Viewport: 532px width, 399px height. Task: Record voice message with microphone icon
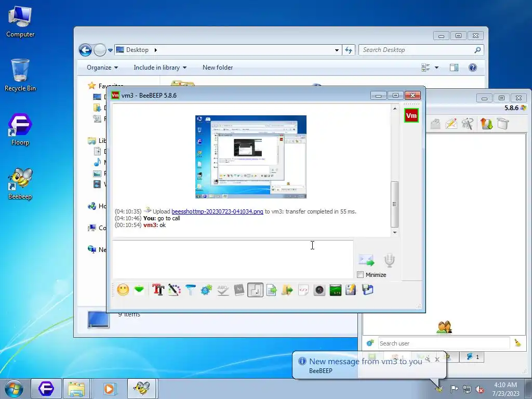click(390, 260)
